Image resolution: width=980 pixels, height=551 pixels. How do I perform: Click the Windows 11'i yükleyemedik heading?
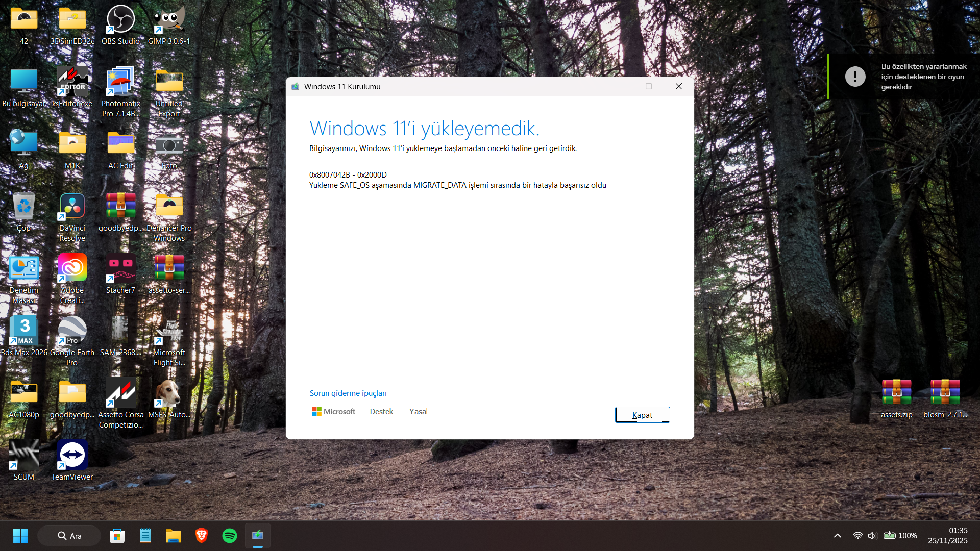[x=424, y=129]
